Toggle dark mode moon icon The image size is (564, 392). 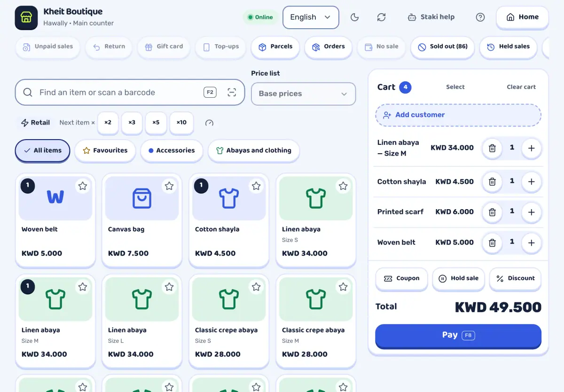(355, 17)
